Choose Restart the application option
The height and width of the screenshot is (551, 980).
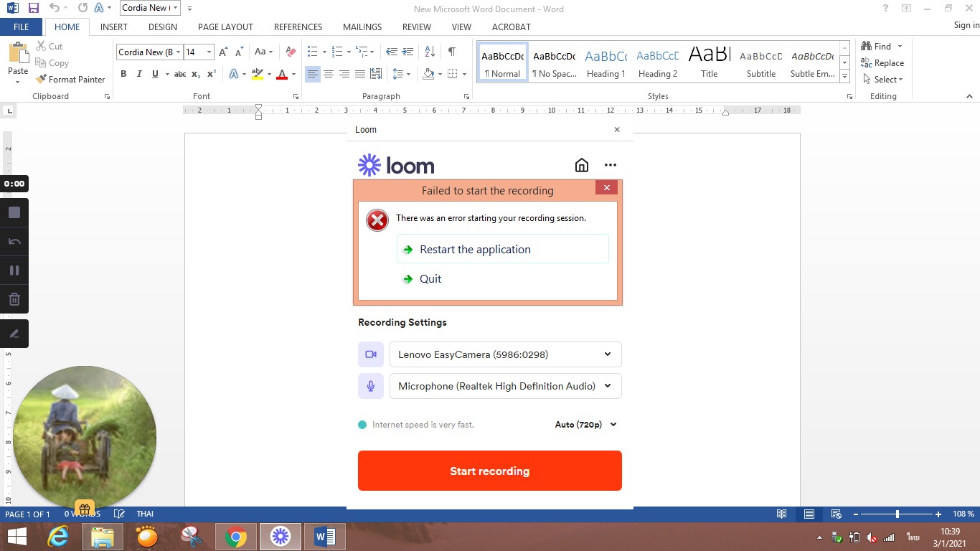[475, 250]
